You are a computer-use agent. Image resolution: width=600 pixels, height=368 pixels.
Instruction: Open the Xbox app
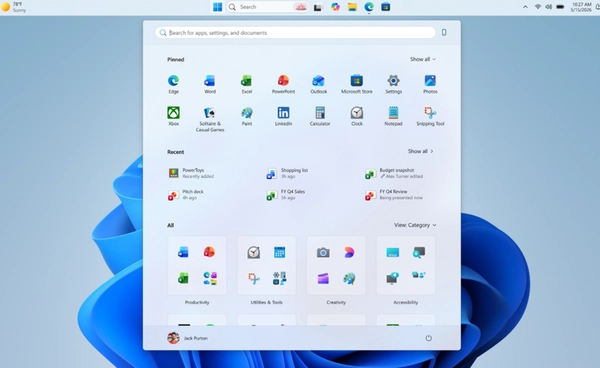[x=173, y=116]
